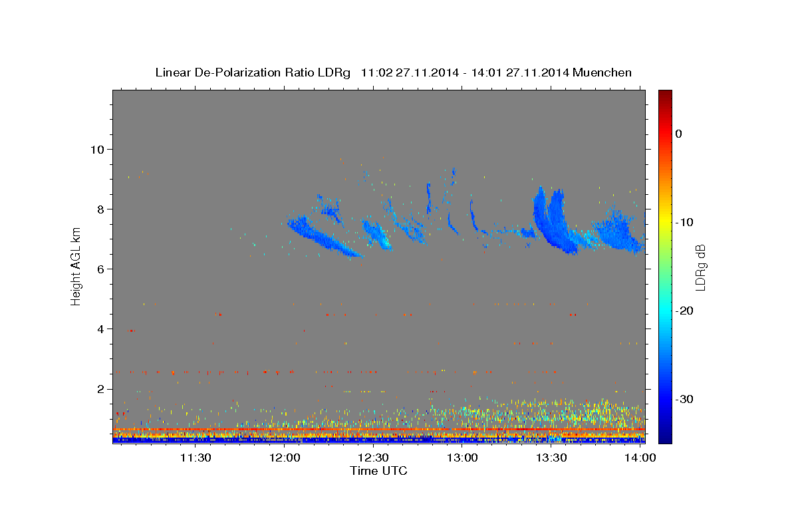
Task: Click the '13:00' time tick label
Action: tap(463, 458)
